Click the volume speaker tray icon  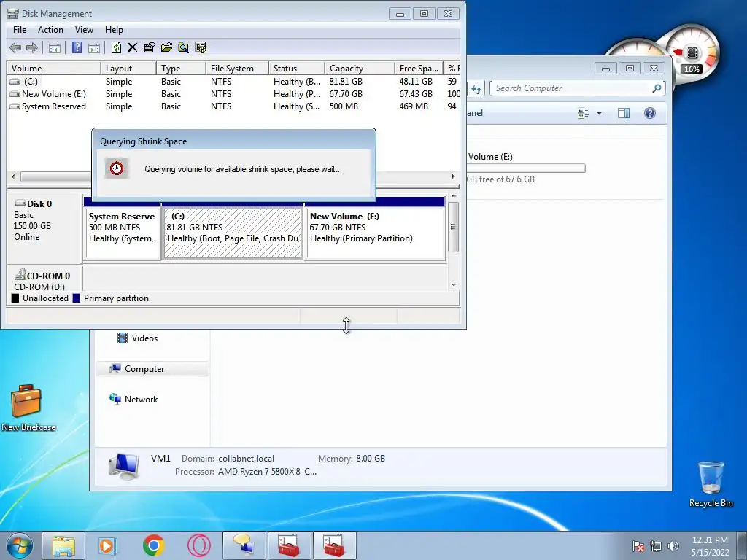673,545
